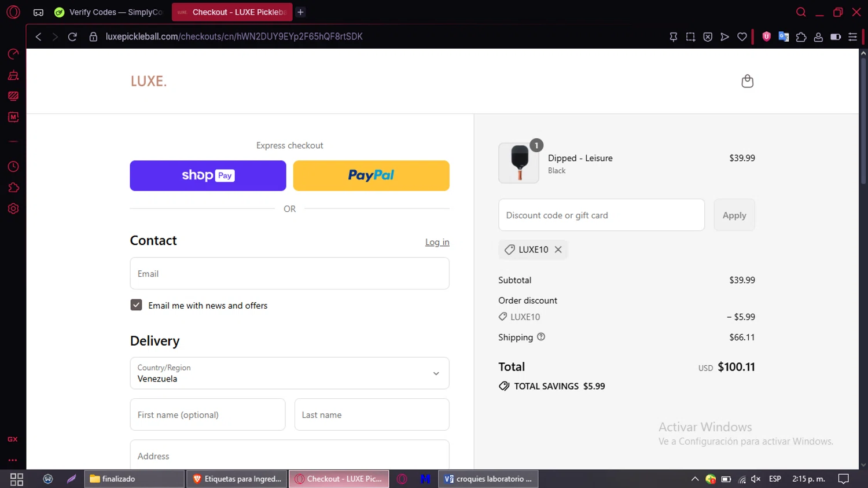The width and height of the screenshot is (868, 488).
Task: Click the browser address bar URL
Action: 234,36
